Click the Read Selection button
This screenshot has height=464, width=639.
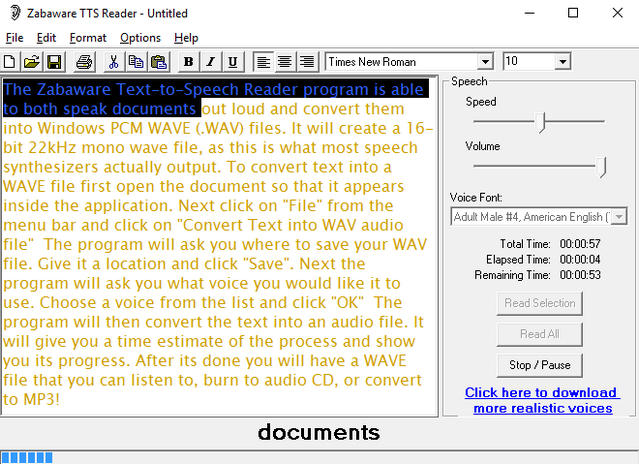540,303
